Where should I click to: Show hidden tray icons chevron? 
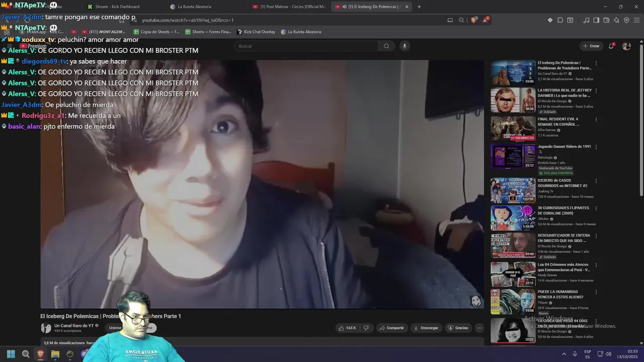tap(564, 354)
